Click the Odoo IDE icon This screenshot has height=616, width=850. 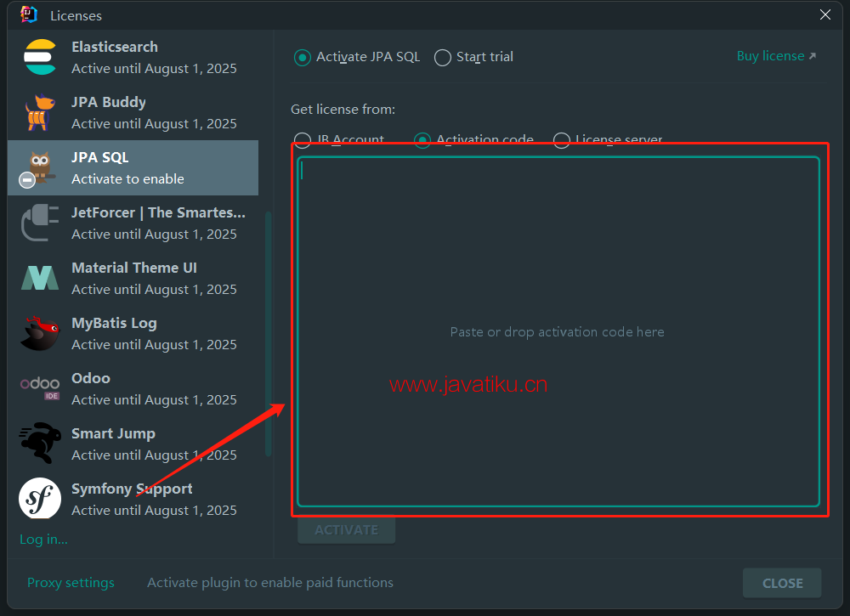point(40,389)
